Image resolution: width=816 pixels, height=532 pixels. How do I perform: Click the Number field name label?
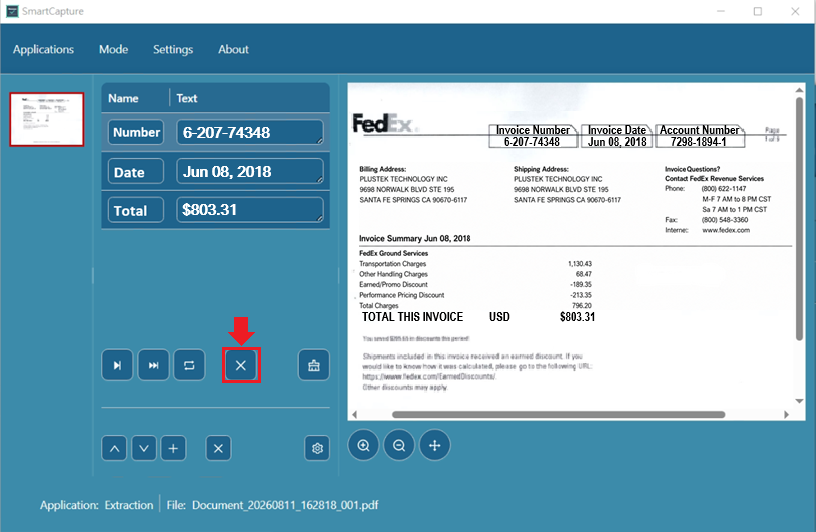click(x=136, y=132)
